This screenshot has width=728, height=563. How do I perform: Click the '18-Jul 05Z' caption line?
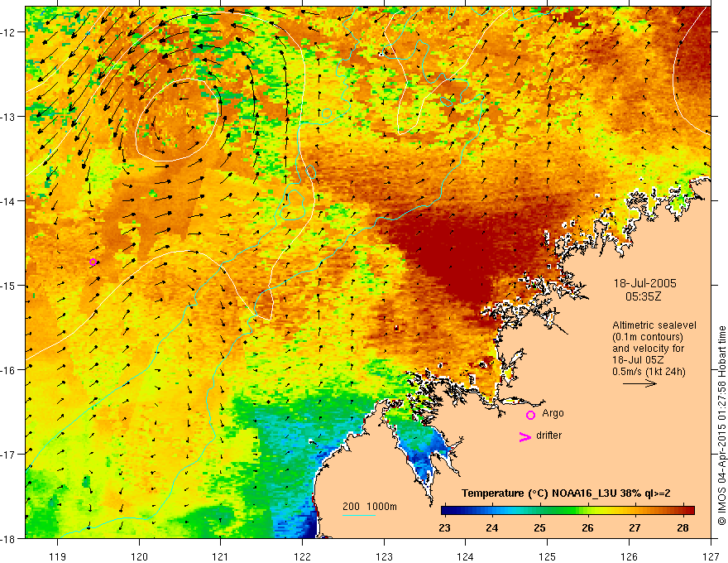click(x=638, y=360)
